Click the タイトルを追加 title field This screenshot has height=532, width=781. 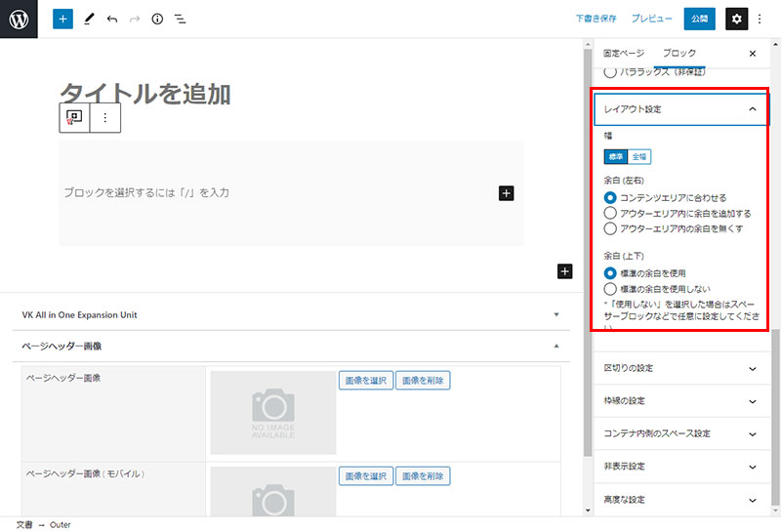coord(146,93)
